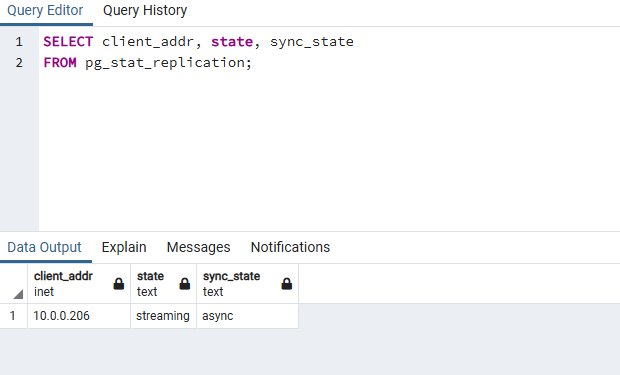Click line number 2 in the editor gutter
This screenshot has height=375, width=620.
[19, 62]
